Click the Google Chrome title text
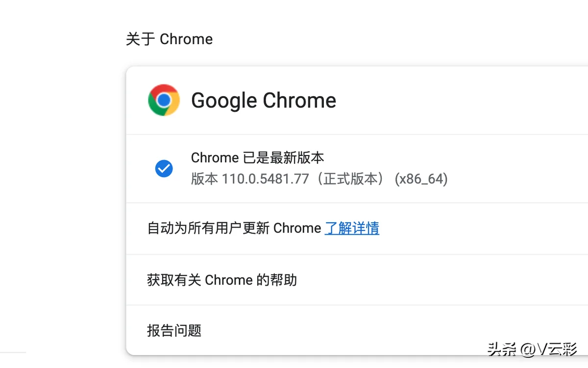 tap(264, 101)
